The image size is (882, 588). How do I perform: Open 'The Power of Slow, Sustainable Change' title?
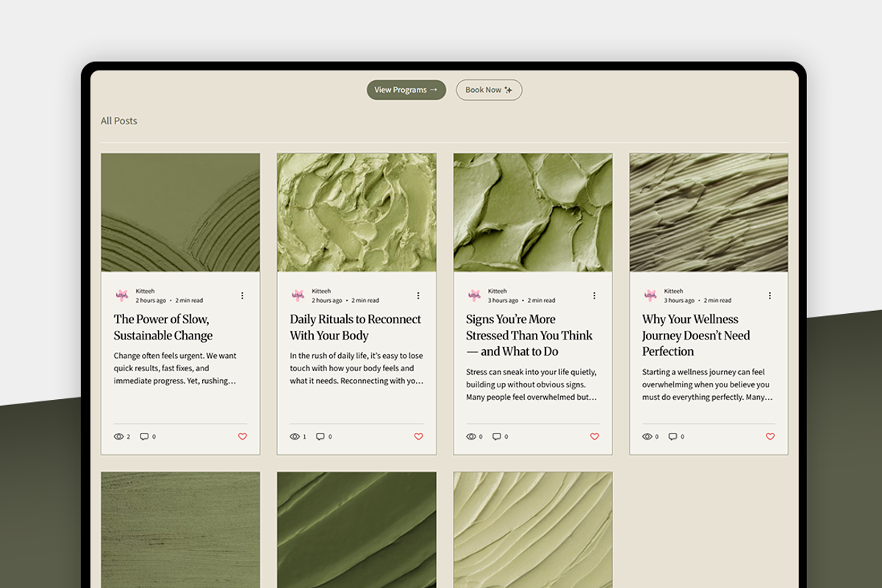click(163, 327)
